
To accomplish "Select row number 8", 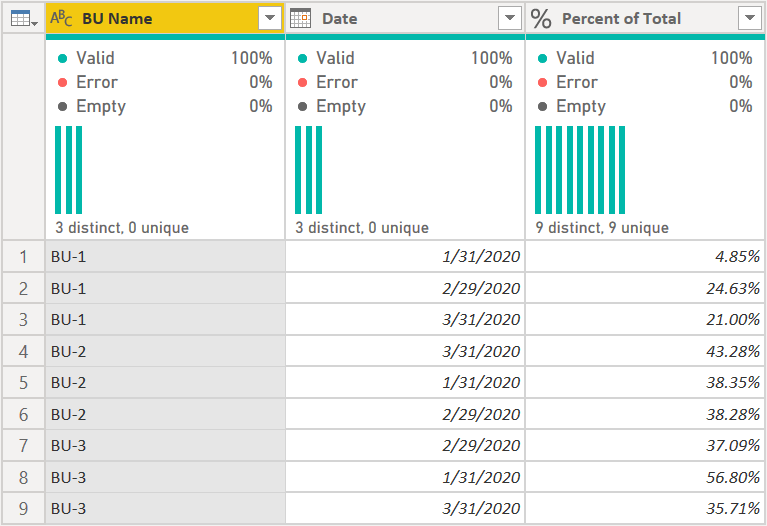I will click(x=23, y=477).
